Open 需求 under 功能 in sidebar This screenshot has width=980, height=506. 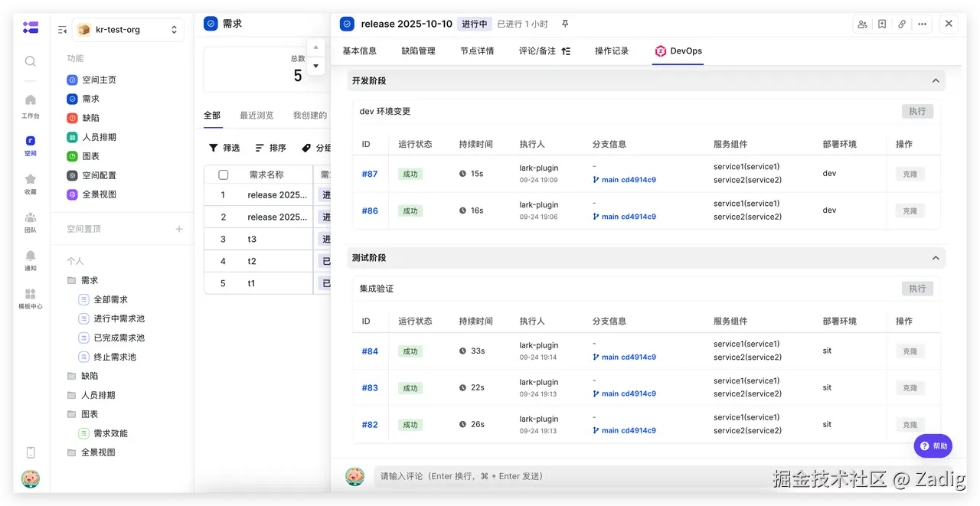click(x=83, y=99)
